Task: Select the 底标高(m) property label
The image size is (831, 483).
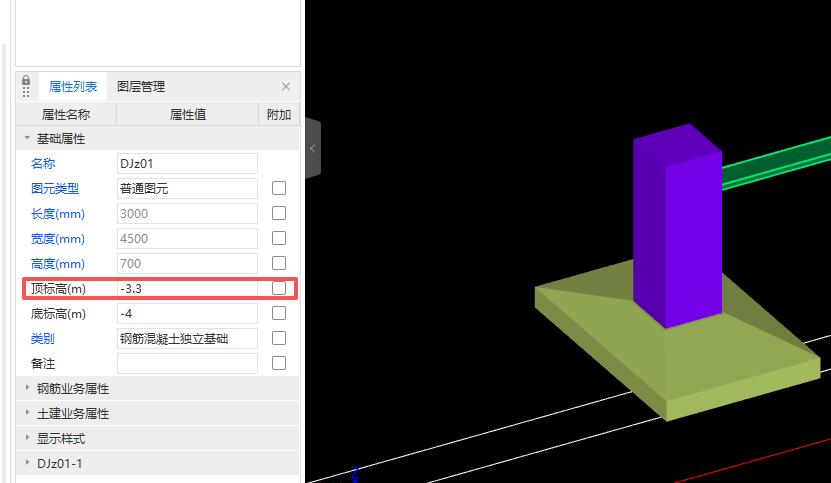Action: click(58, 313)
